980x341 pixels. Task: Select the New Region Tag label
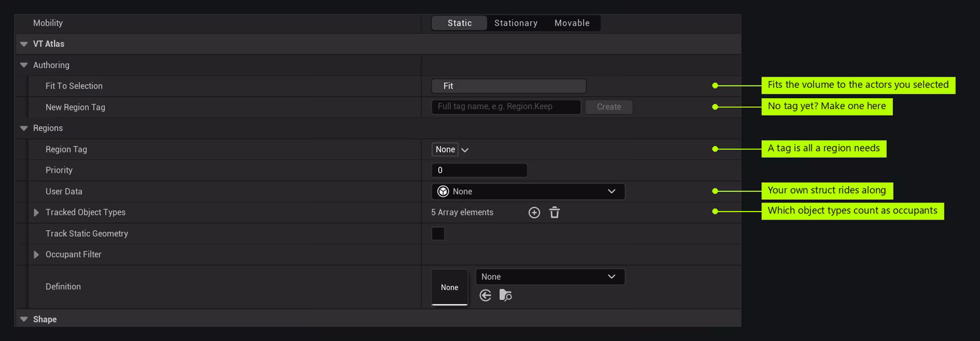click(75, 107)
